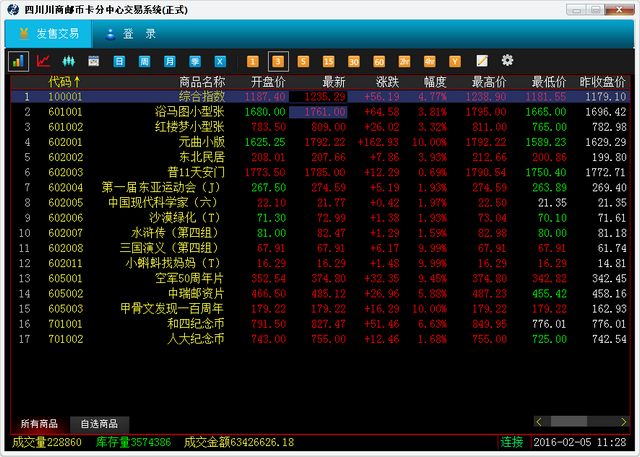Sort by 开盘价 column header
The image size is (640, 457).
coord(268,82)
